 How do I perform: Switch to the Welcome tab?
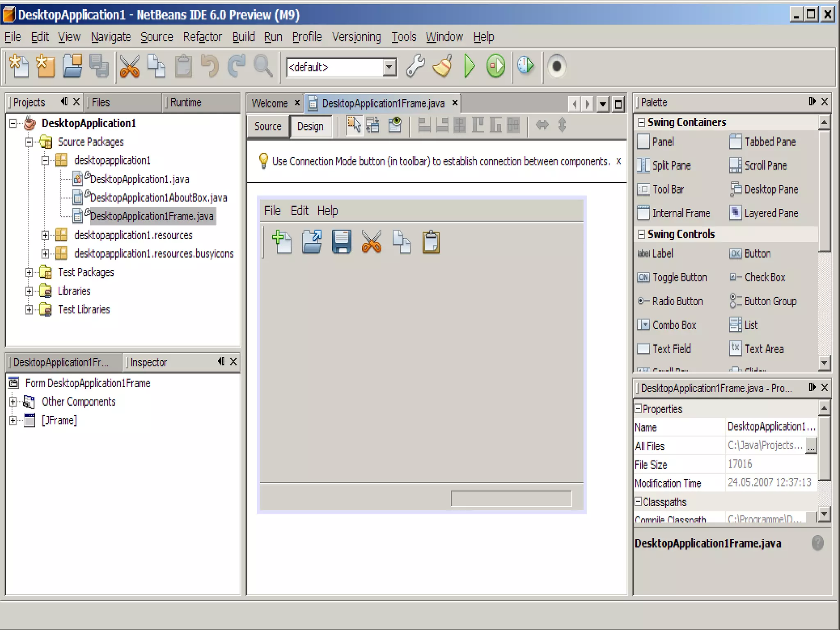(269, 103)
